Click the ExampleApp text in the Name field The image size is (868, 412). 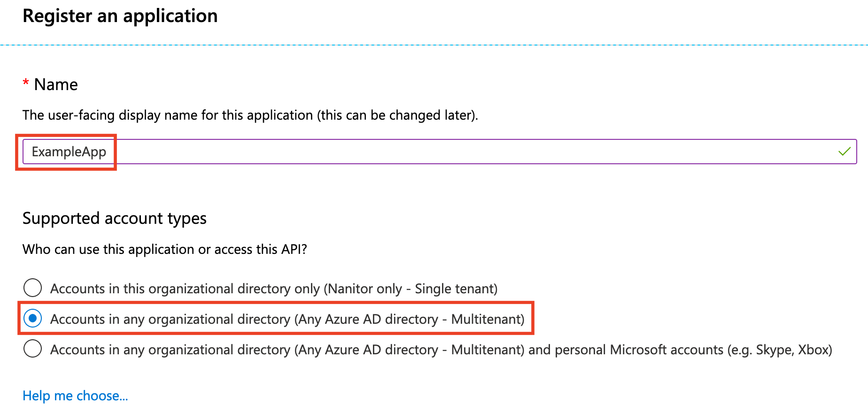(69, 152)
